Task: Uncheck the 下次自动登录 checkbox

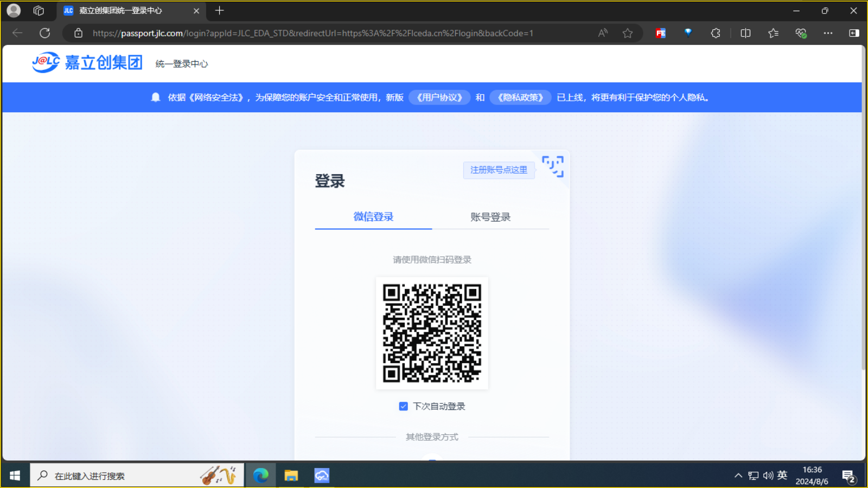Action: 403,406
